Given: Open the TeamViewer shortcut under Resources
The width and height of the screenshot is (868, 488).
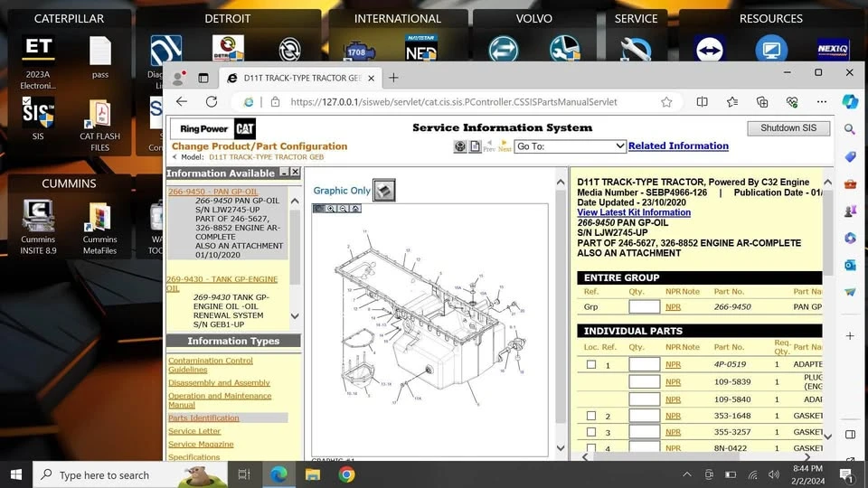Looking at the screenshot, I should [710, 50].
